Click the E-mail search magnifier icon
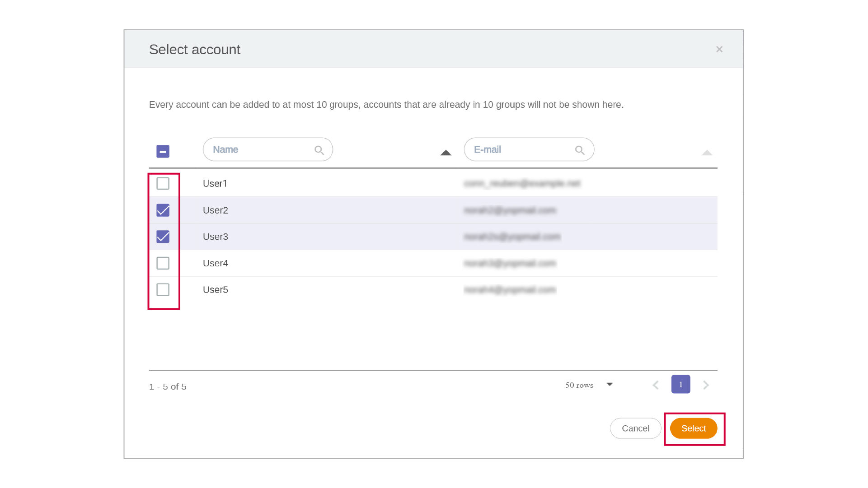This screenshot has width=868, height=488. [x=580, y=150]
